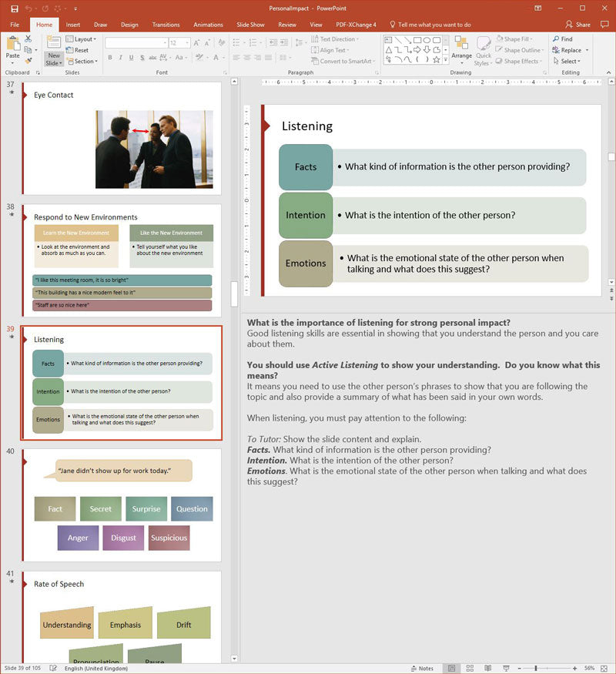Select the Right Arrow block shape
616x674 pixels.
coord(417,50)
